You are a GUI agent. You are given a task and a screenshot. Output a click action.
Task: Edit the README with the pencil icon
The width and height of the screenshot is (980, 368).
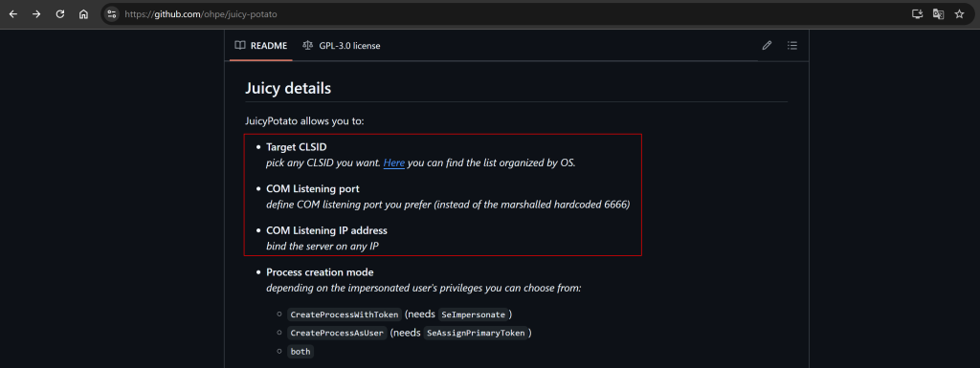(767, 46)
